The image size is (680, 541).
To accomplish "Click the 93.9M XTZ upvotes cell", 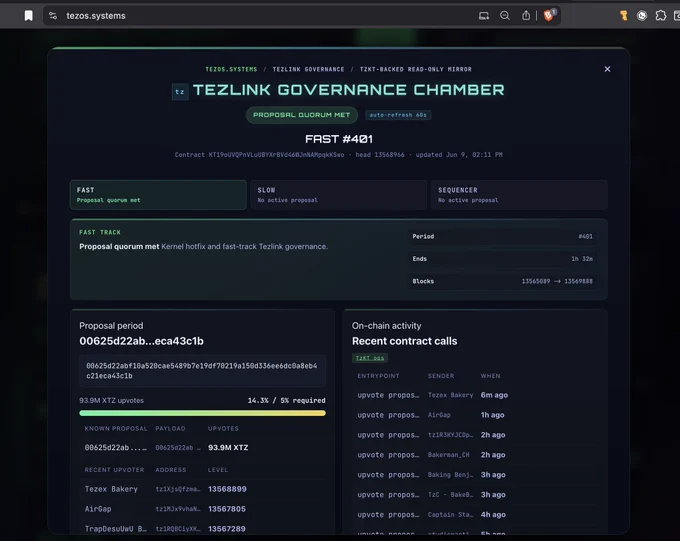I will (x=228, y=448).
